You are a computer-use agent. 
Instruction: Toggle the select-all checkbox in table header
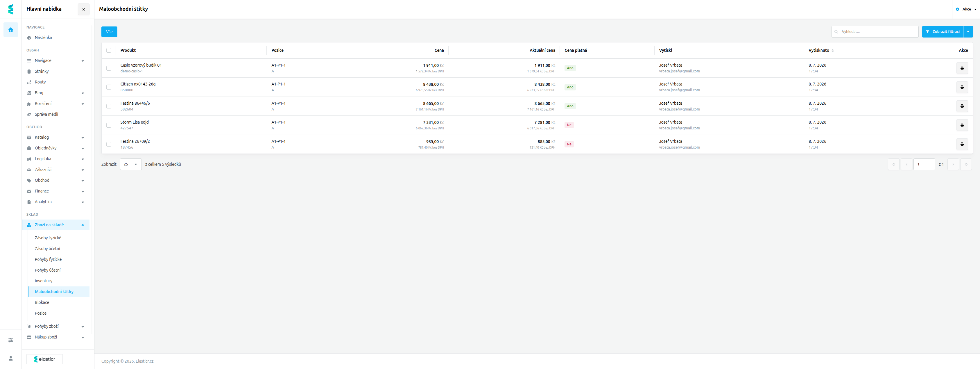click(109, 50)
